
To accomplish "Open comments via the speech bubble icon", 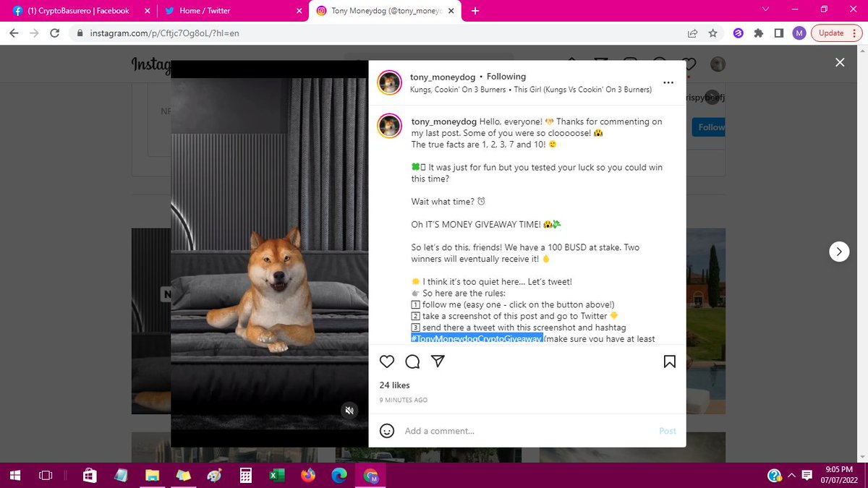I will click(x=412, y=361).
